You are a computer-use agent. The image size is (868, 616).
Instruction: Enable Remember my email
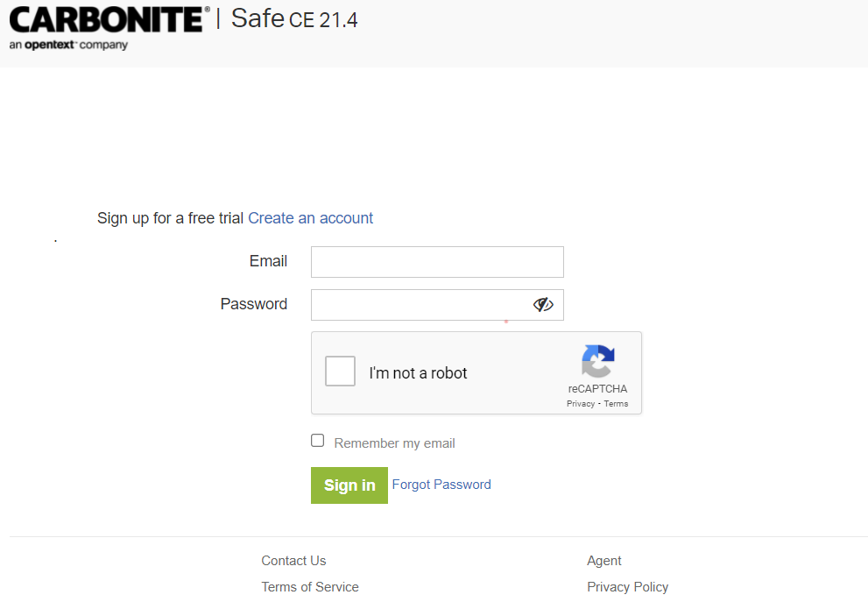(317, 440)
